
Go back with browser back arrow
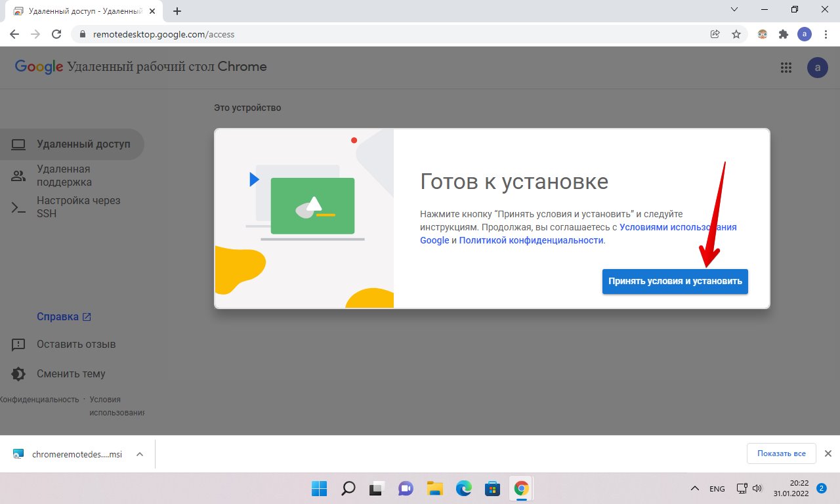pyautogui.click(x=14, y=34)
